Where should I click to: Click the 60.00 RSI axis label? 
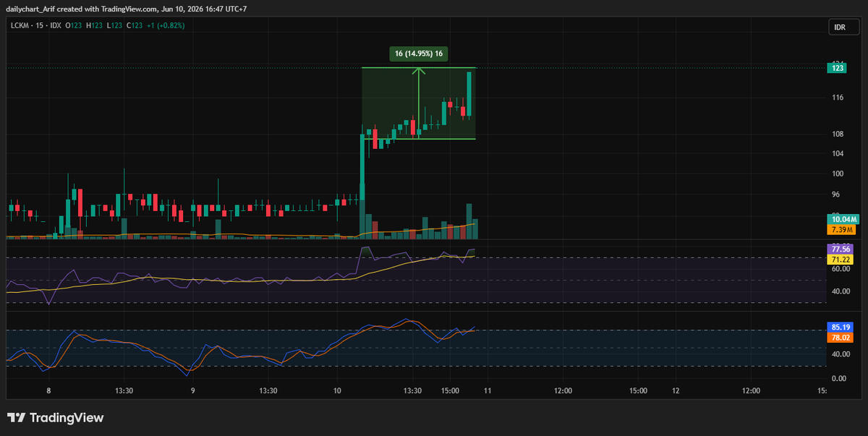(x=840, y=269)
